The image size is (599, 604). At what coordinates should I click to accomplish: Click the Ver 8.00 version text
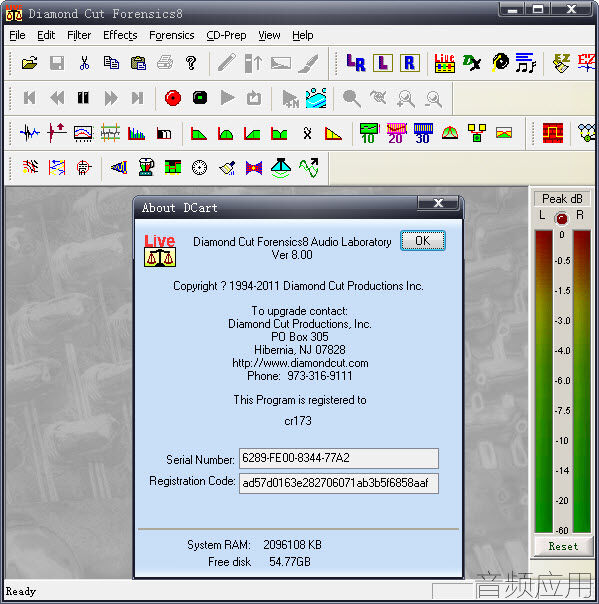292,255
